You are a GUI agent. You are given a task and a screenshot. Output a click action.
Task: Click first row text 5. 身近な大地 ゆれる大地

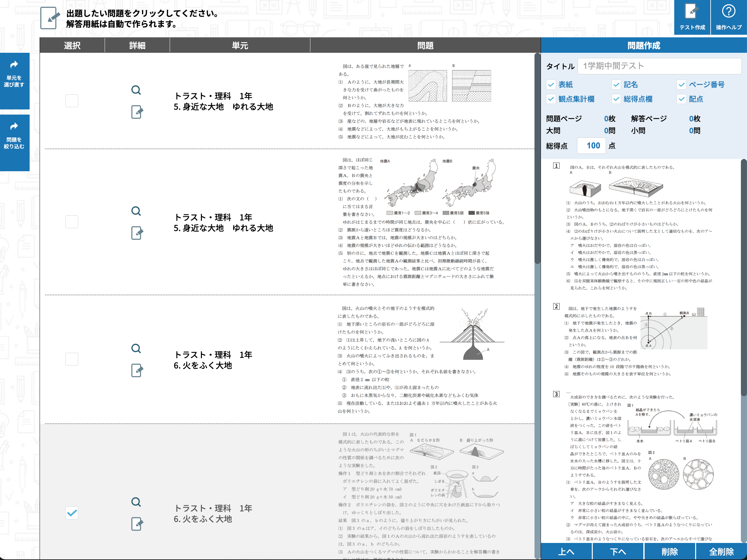(223, 107)
